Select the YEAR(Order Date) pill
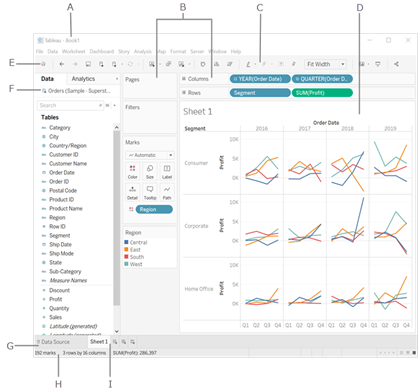Viewport: 419px width, 391px height. pos(260,79)
